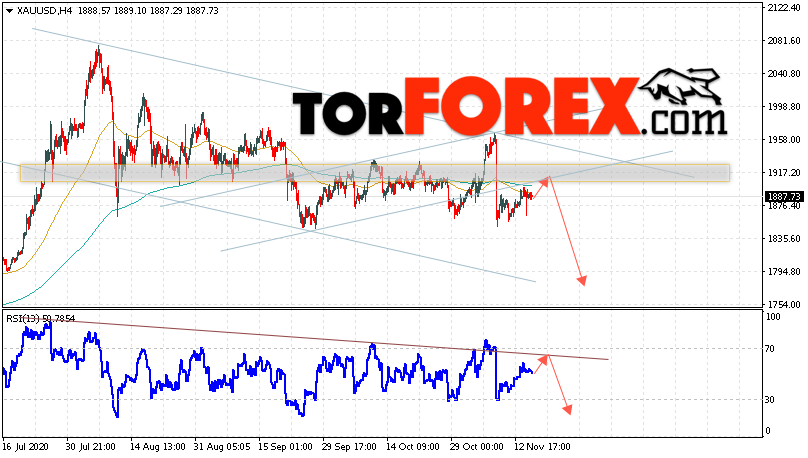Viewport: 808px width, 458px height.
Task: Click the 31 Aug 05:05 date label
Action: [222, 446]
